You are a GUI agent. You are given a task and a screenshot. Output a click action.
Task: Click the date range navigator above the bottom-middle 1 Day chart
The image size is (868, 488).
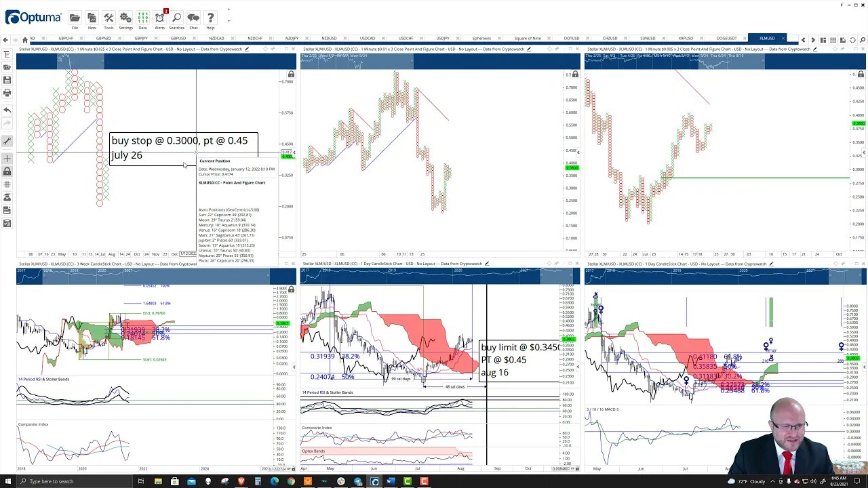tap(441, 276)
